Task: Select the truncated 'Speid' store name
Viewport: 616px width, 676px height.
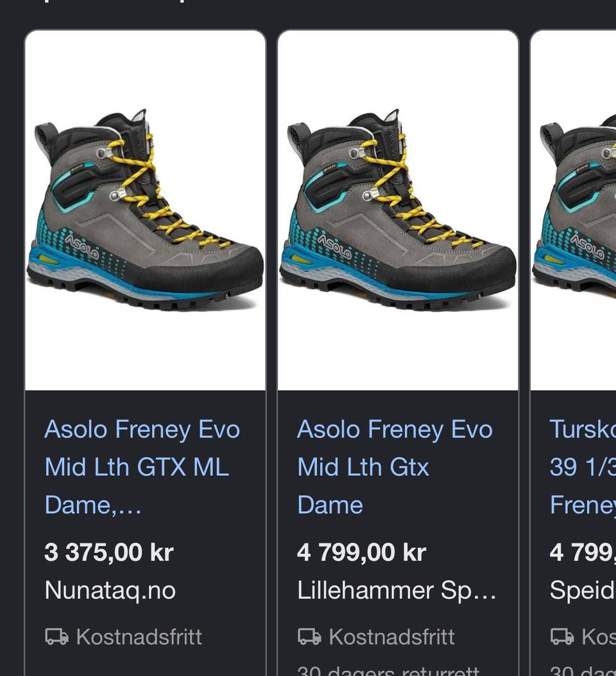Action: (x=583, y=590)
